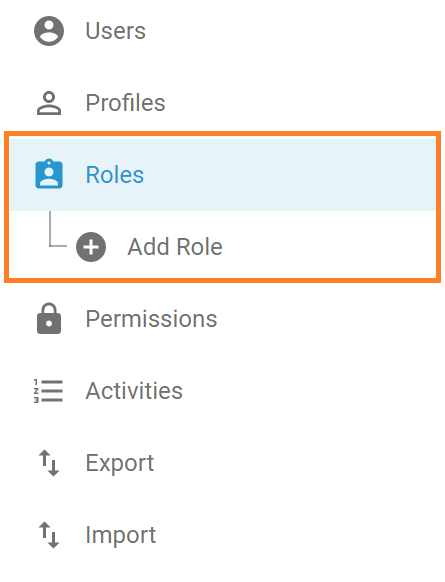Click the Profiles person outline icon
The width and height of the screenshot is (445, 582).
click(49, 103)
